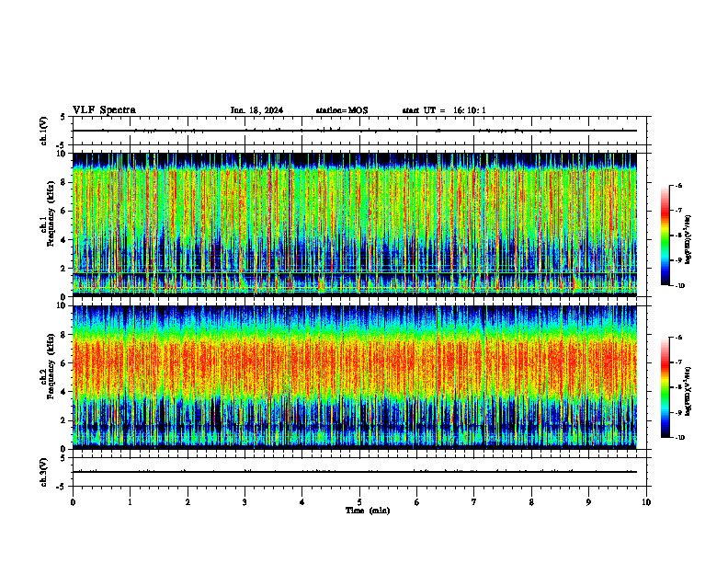Image resolution: width=728 pixels, height=563 pixels.
Task: Click the "start UT = 16:10: 1" header text
Action: 444,110
